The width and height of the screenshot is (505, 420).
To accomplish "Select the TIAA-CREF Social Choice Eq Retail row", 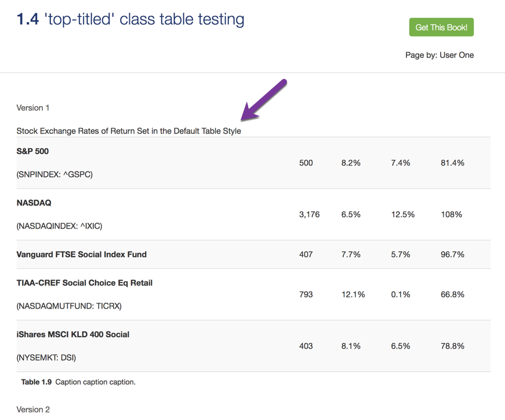I will point(83,283).
